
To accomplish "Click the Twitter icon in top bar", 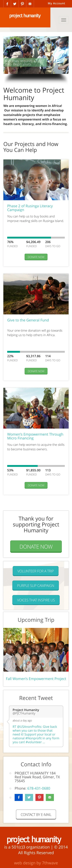I will coord(15,4).
